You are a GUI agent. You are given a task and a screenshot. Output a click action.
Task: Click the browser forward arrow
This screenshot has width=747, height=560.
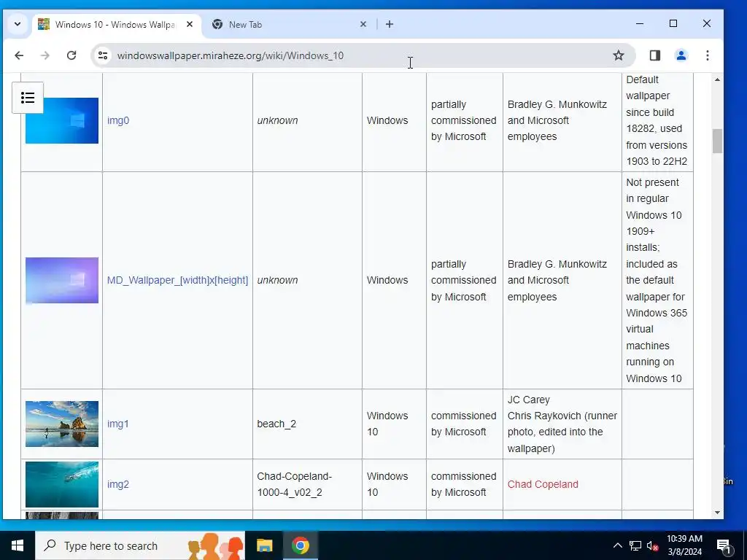45,55
